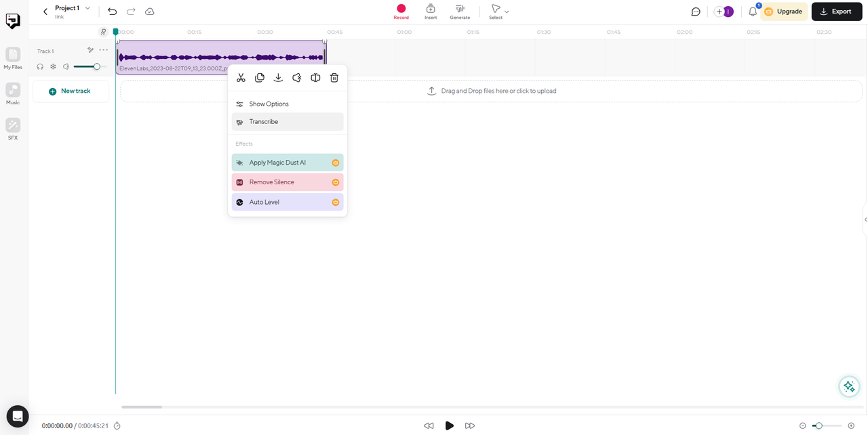The image size is (868, 435).
Task: Open Track 1 three-dot more menu
Action: pyautogui.click(x=103, y=50)
